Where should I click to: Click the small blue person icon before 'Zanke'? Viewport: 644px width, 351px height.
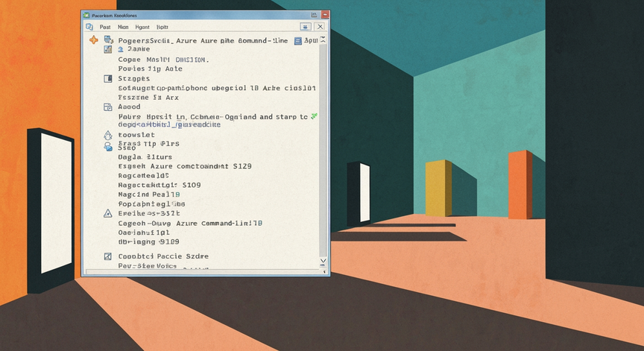(x=121, y=49)
